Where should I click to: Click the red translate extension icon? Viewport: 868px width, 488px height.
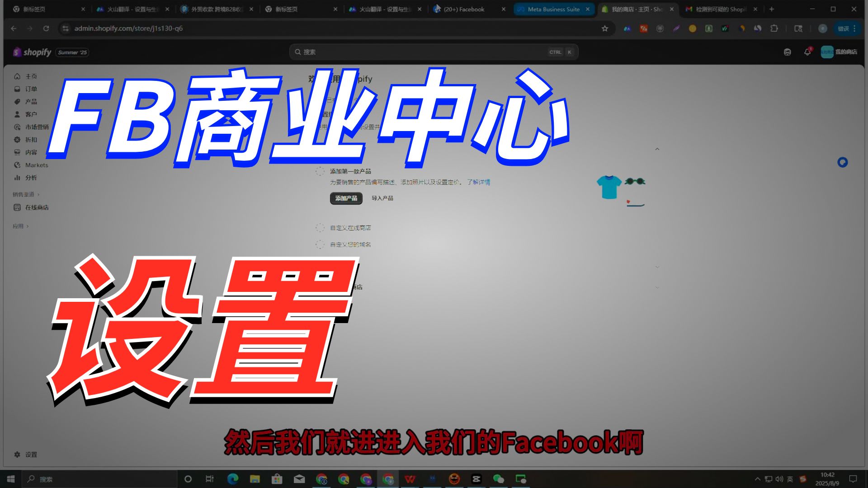[x=643, y=28]
